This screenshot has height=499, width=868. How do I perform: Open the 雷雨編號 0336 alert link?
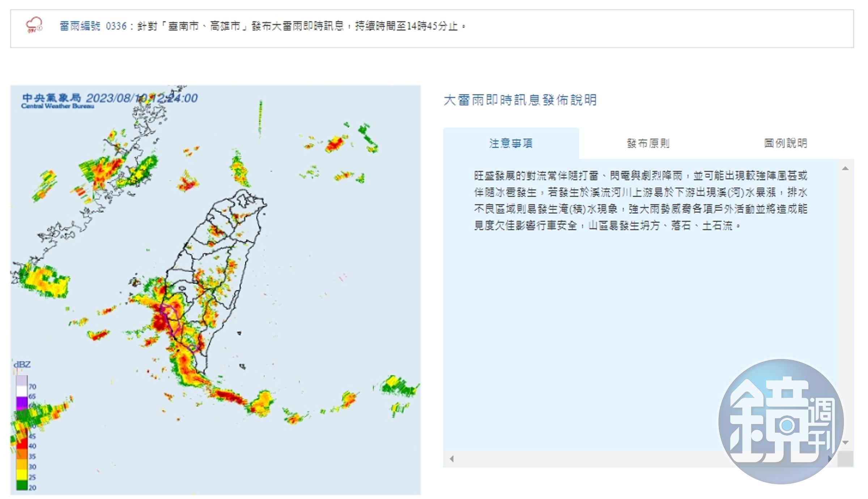point(93,26)
